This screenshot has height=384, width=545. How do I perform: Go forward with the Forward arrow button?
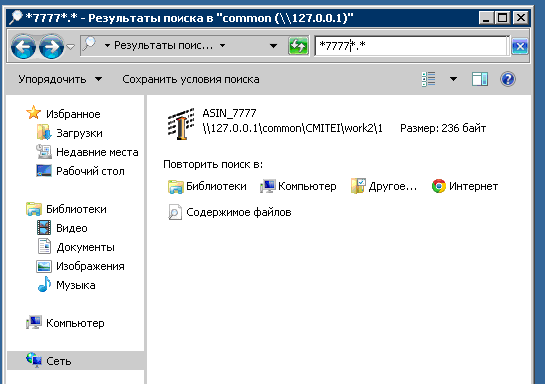(51, 46)
